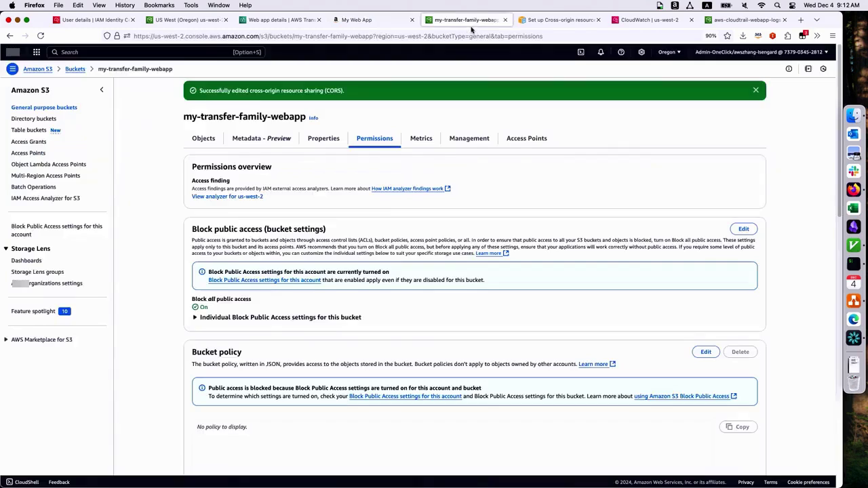Viewport: 868px width, 488px height.
Task: List all Firefox tabs with chevron
Action: [x=816, y=20]
